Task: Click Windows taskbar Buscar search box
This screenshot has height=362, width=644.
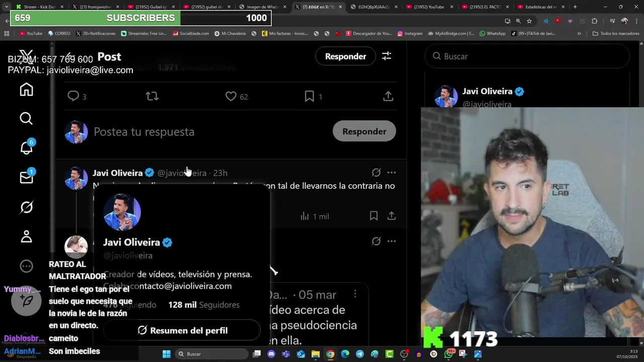Action: click(x=211, y=354)
